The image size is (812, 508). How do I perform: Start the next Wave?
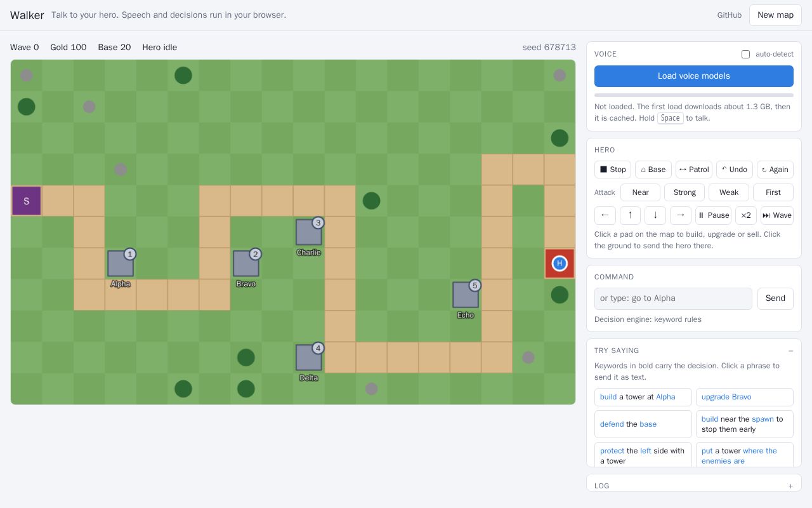(777, 215)
